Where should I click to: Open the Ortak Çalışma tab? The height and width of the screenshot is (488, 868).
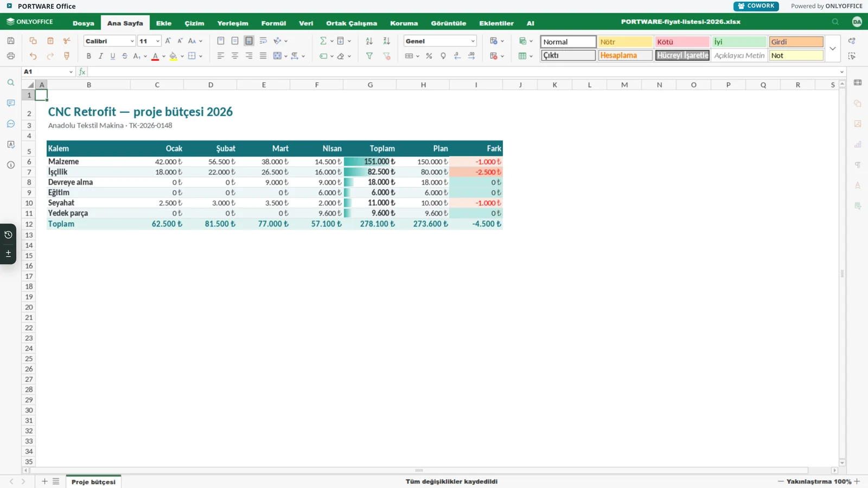tap(352, 23)
